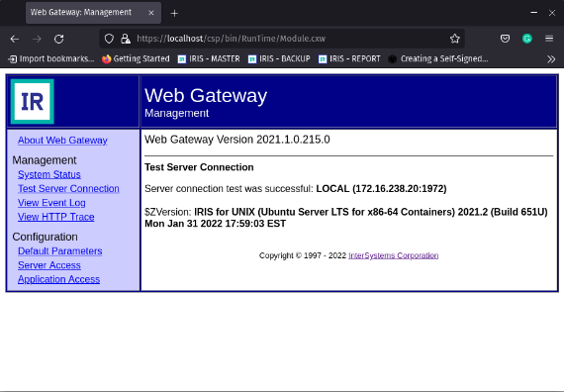Viewport: 564px width, 392px height.
Task: Open the Getting Started bookmark
Action: pos(136,58)
